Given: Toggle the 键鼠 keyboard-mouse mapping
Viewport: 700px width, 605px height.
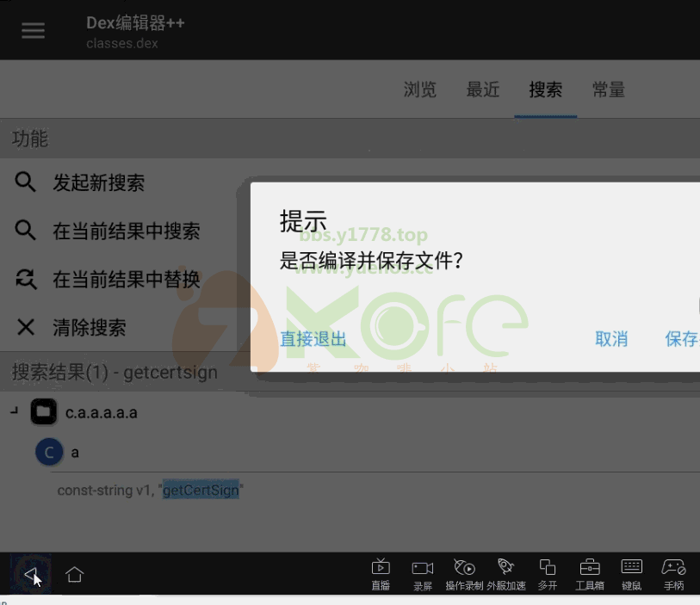Looking at the screenshot, I should pos(632,572).
